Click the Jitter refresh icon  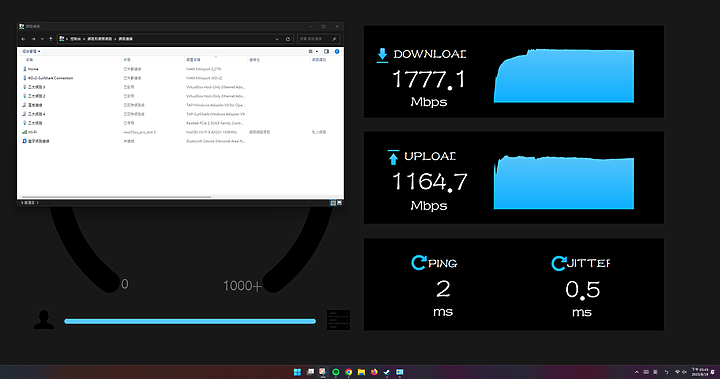point(558,263)
